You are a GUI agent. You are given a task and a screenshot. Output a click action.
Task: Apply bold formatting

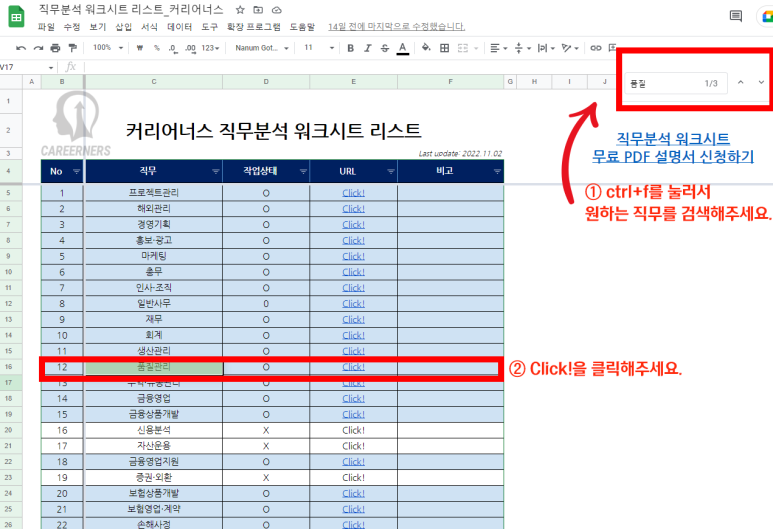tap(351, 48)
